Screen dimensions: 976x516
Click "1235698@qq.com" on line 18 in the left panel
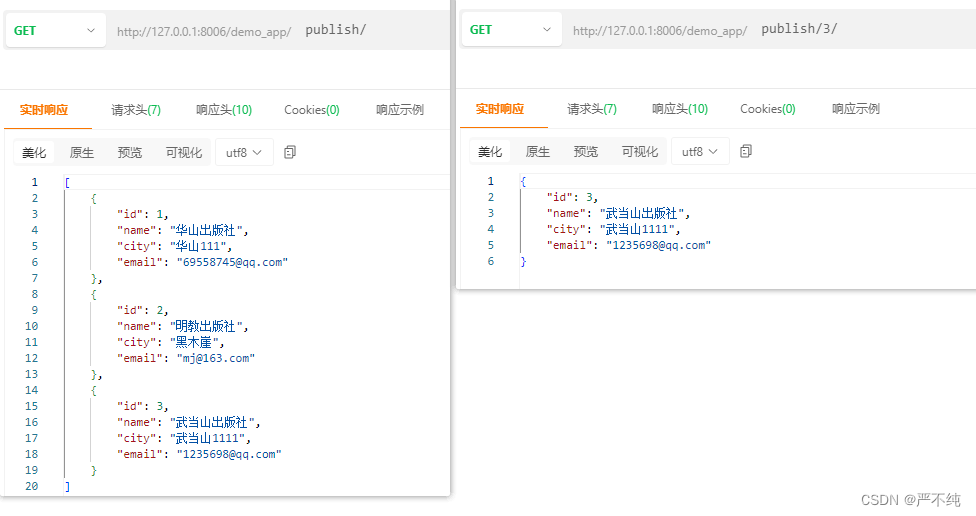pyautogui.click(x=229, y=454)
